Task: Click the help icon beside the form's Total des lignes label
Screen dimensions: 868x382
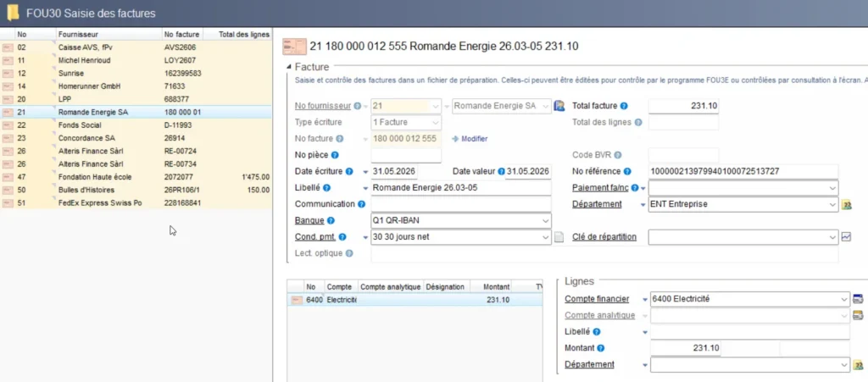Action: (x=638, y=123)
